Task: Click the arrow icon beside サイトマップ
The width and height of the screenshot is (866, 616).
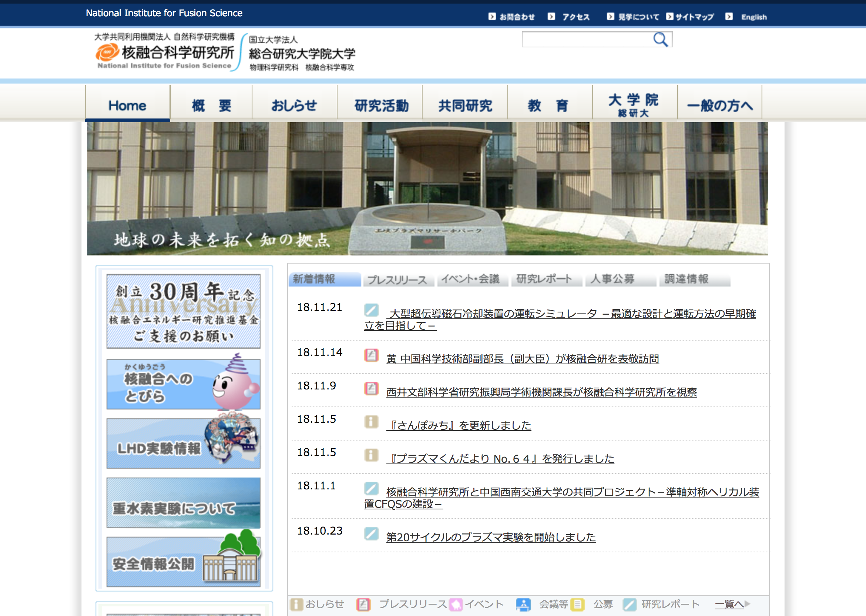Action: pos(669,17)
